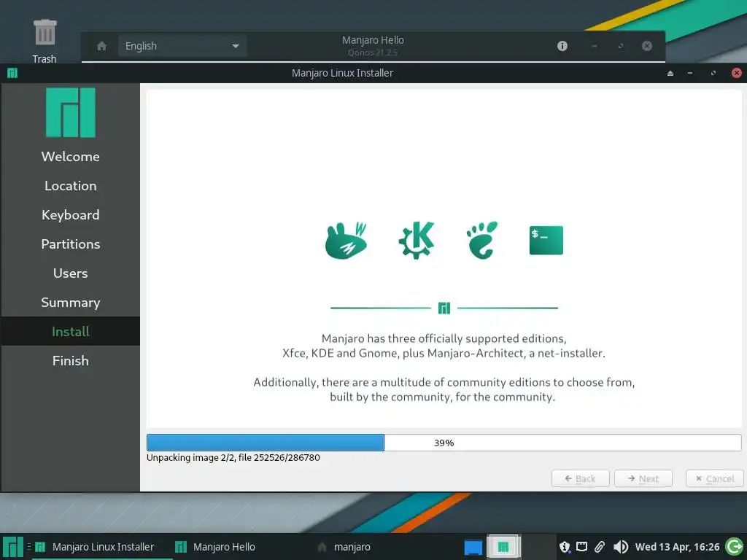The height and width of the screenshot is (560, 747).
Task: Select the Partitions step in sidebar
Action: point(71,244)
